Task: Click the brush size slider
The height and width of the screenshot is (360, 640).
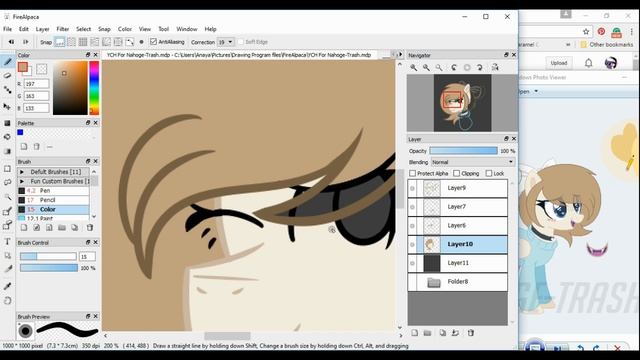Action: point(48,256)
